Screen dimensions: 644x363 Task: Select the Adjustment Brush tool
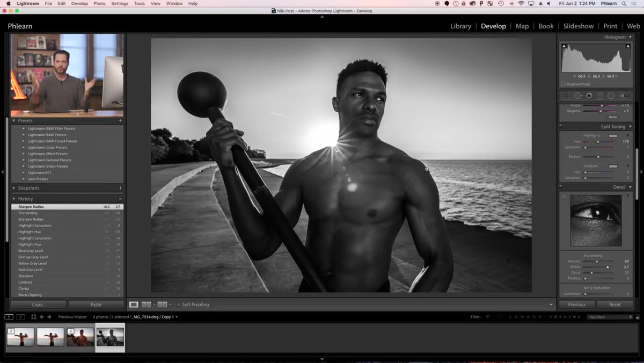625,96
